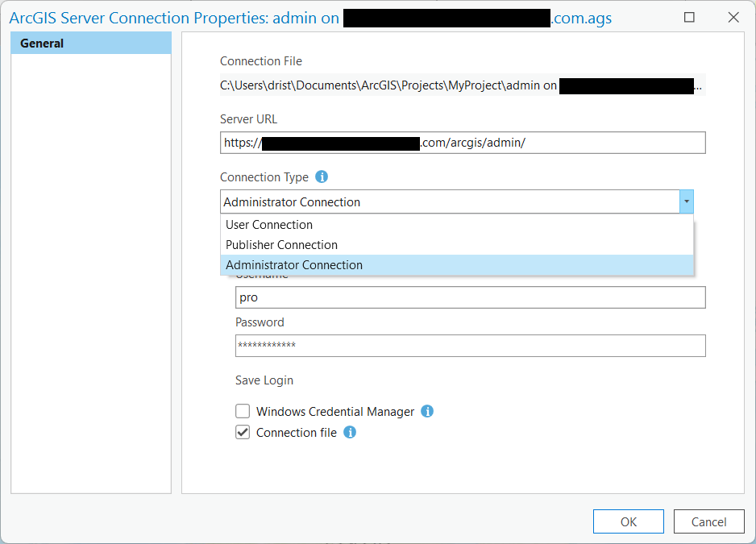Close the dialog with the X icon

(733, 18)
